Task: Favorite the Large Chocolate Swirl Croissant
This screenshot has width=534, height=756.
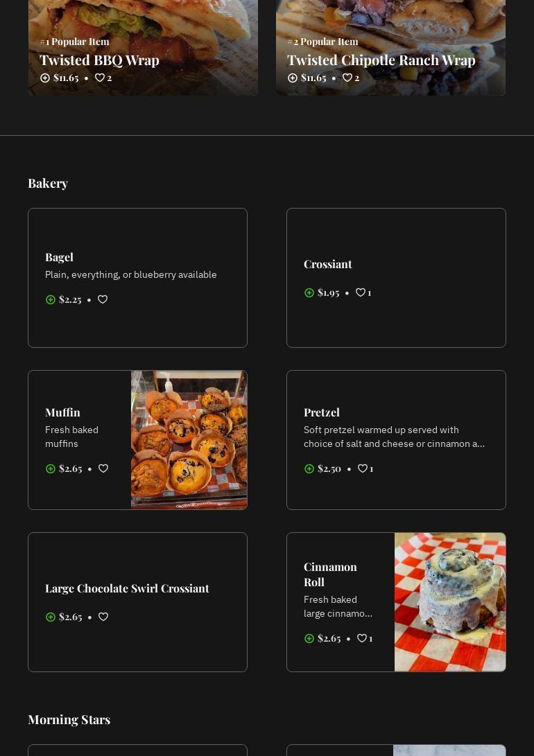Action: [103, 617]
